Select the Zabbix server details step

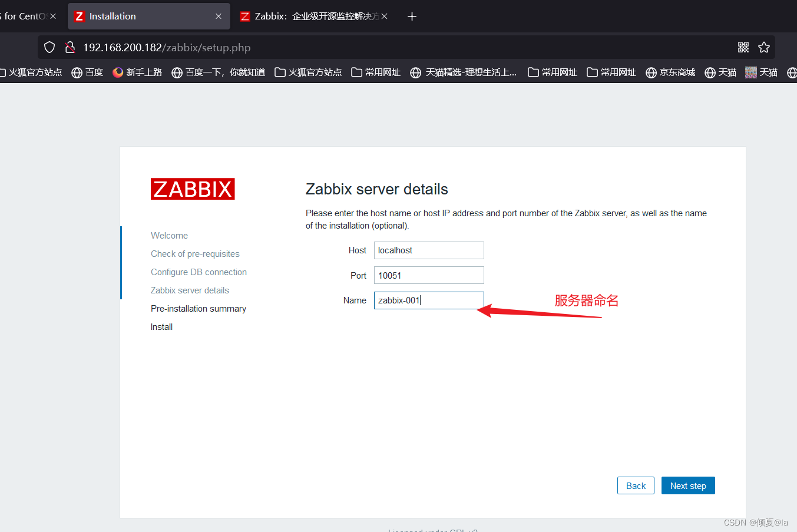[190, 290]
